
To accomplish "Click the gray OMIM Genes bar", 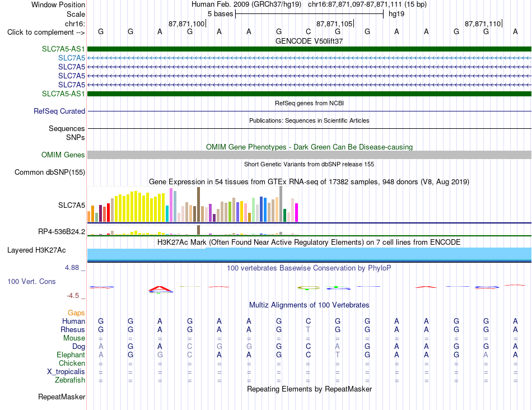I will coord(309,155).
